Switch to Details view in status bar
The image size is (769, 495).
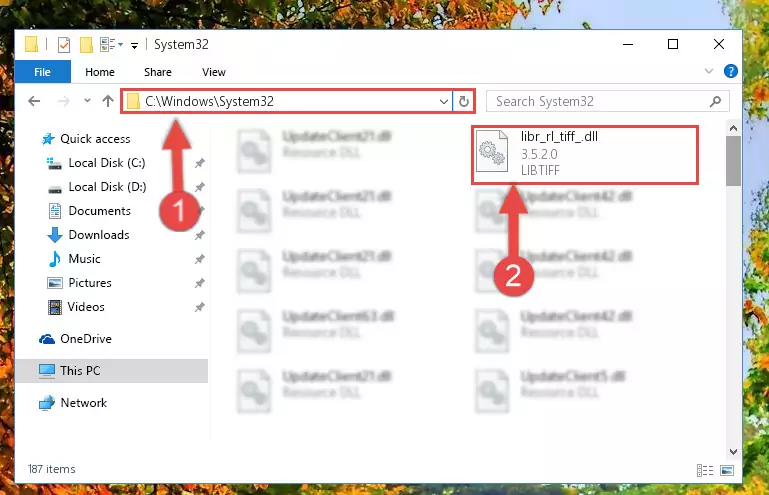click(705, 470)
